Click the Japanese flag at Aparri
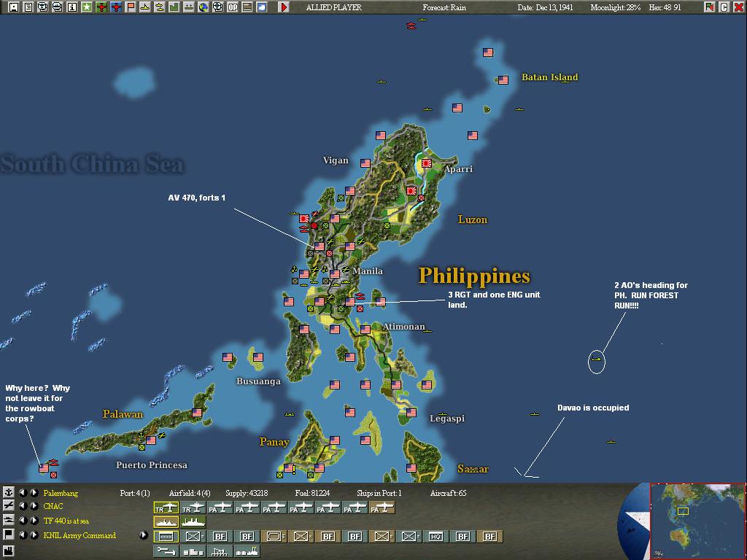The height and width of the screenshot is (560, 747). [x=427, y=163]
